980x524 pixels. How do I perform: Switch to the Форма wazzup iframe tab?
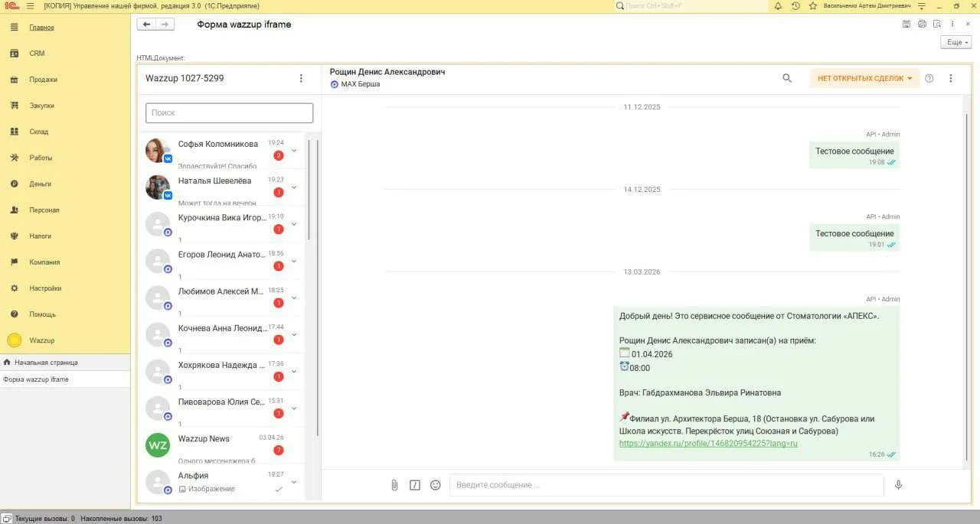(64, 379)
